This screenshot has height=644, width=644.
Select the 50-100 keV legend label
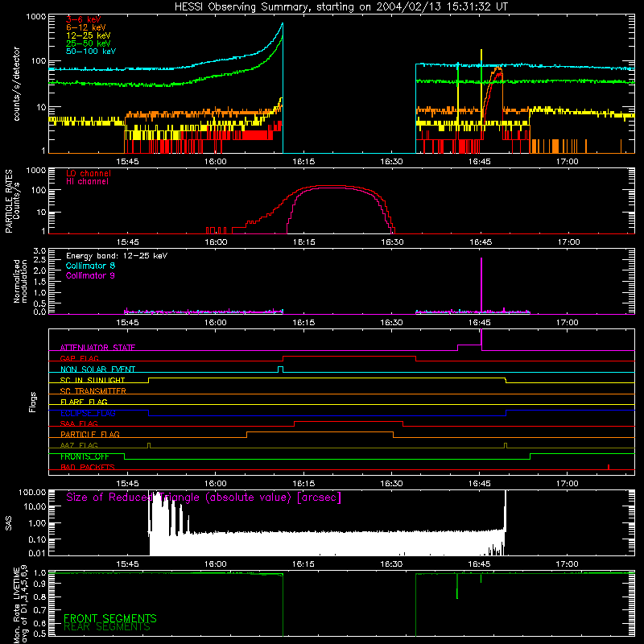pos(91,51)
